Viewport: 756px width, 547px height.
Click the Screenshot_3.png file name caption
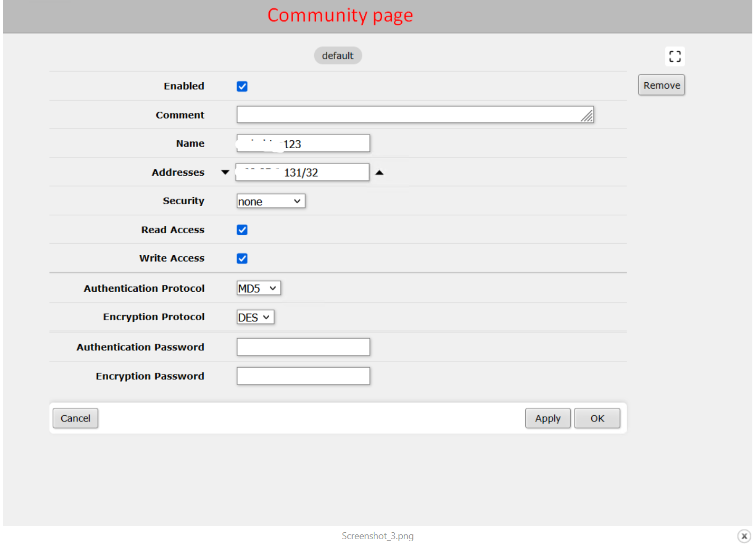377,536
